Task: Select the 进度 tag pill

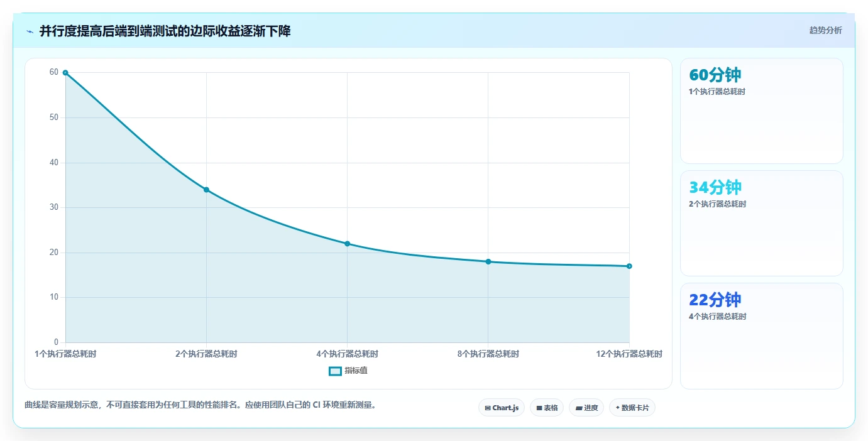Action: pos(586,408)
